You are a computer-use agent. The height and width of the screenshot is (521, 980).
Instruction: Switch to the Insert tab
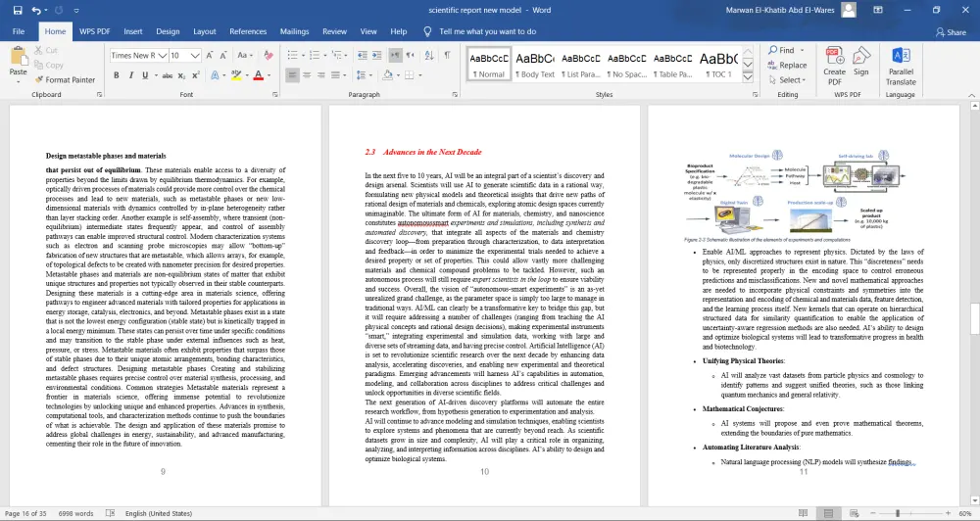click(133, 31)
